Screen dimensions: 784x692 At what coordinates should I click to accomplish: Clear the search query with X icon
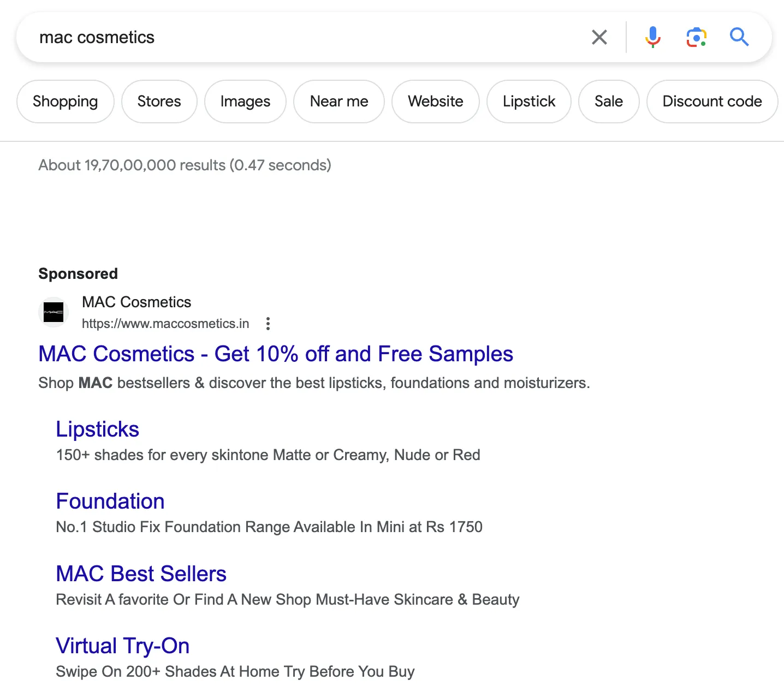point(599,38)
